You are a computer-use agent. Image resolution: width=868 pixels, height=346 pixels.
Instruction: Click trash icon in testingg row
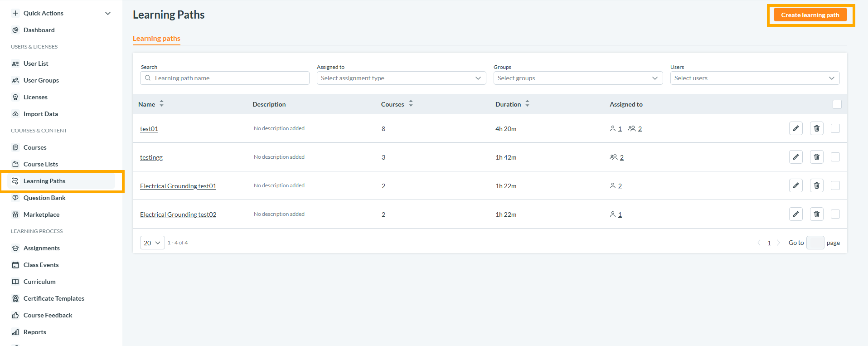coord(816,157)
